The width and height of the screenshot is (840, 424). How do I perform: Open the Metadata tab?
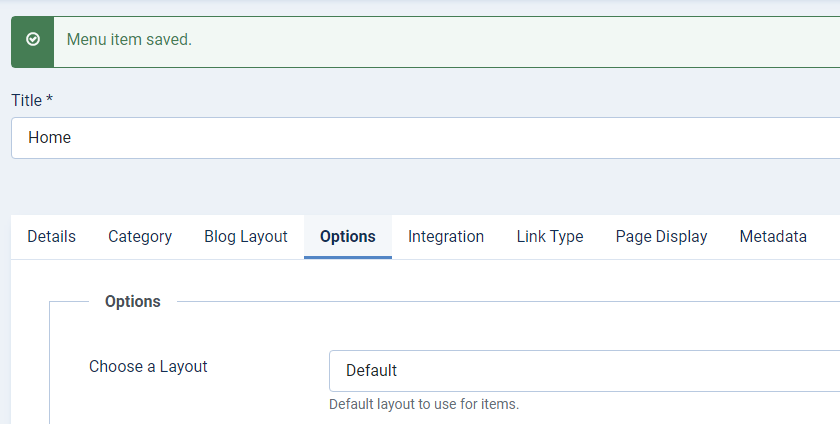pos(773,237)
